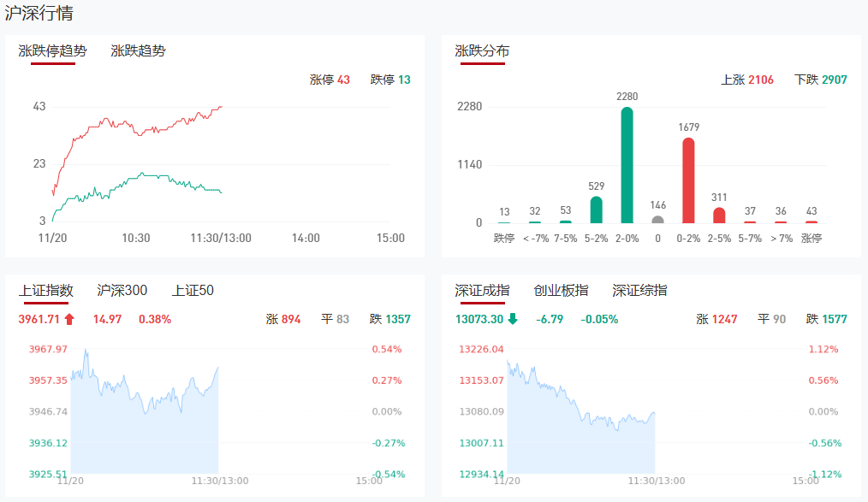
Task: Click the 上涨 2106 count
Action: click(747, 80)
